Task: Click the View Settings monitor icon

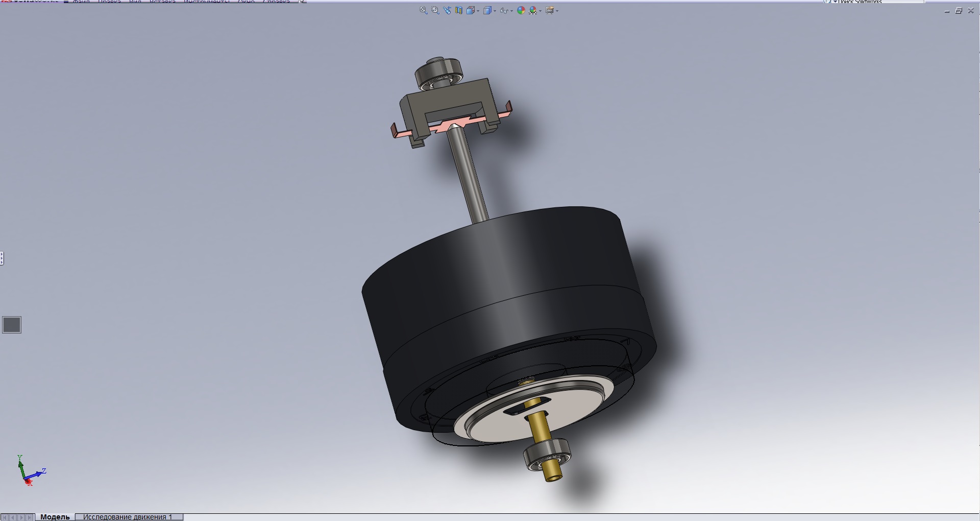Action: click(550, 10)
